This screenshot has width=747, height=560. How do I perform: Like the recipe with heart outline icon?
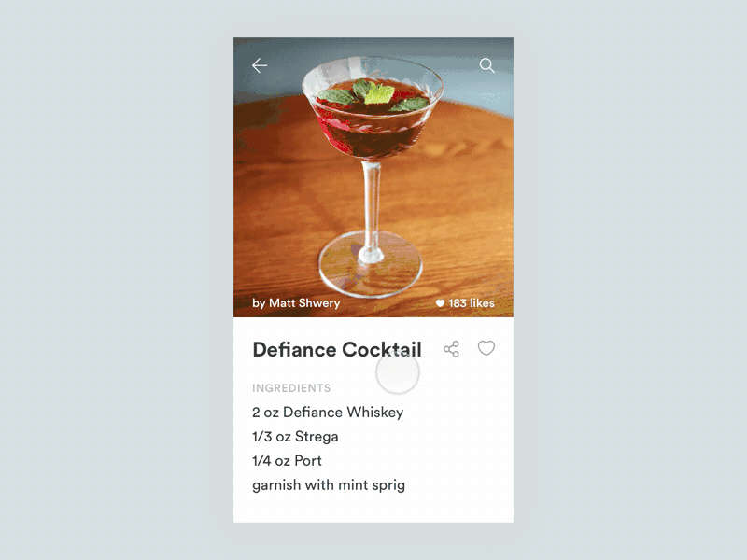(x=486, y=348)
